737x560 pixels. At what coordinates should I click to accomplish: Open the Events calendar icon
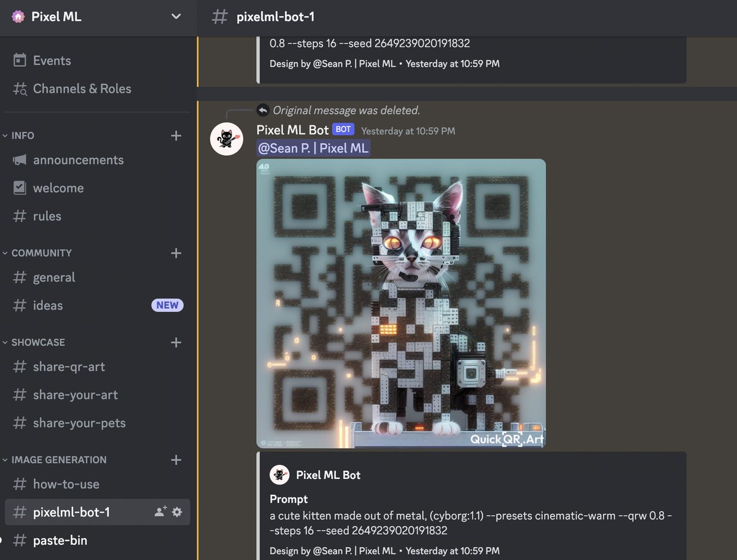click(x=20, y=60)
